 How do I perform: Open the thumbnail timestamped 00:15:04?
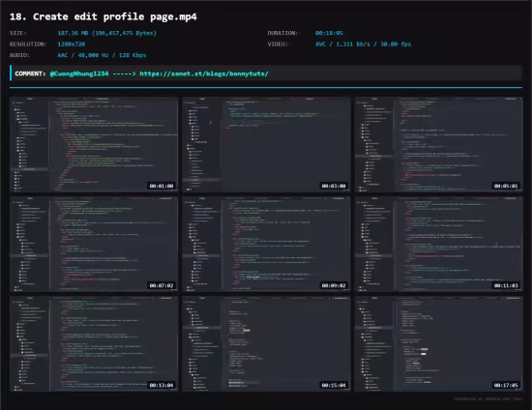coord(266,343)
